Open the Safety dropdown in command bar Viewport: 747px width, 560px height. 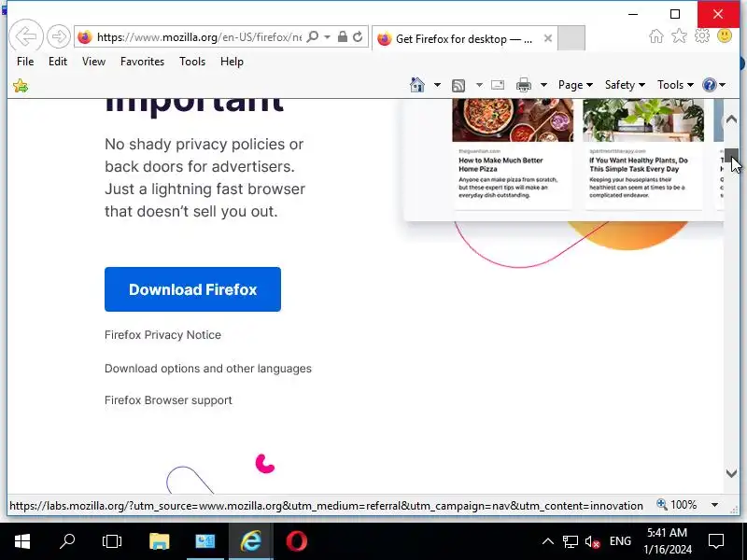coord(625,85)
